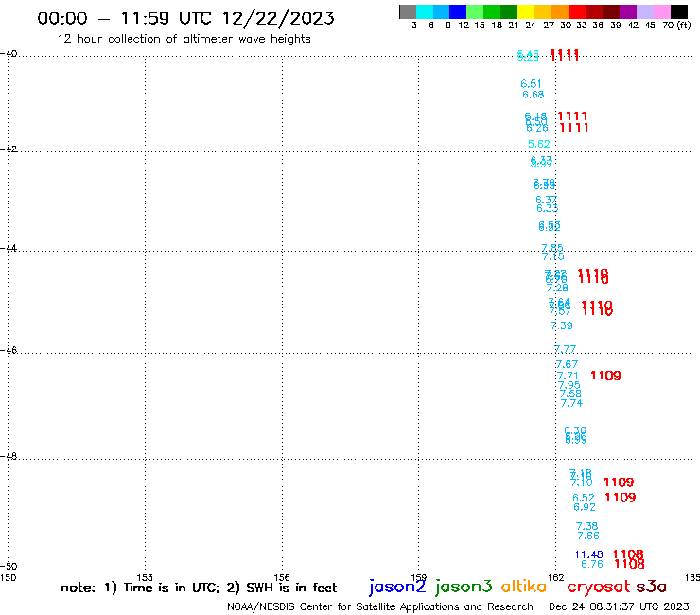Click the wave height value 6.51
This screenshot has height=615, width=700.
pyautogui.click(x=532, y=84)
